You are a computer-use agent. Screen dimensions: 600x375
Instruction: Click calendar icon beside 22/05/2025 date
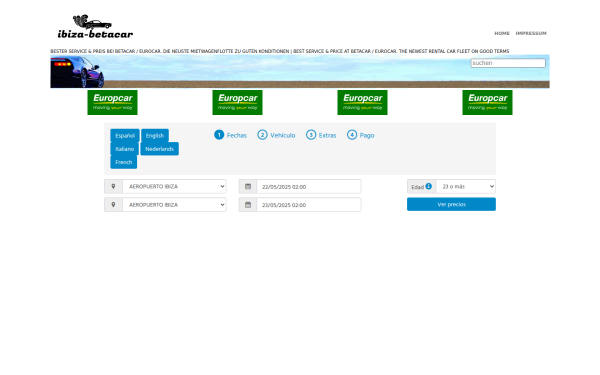[248, 186]
